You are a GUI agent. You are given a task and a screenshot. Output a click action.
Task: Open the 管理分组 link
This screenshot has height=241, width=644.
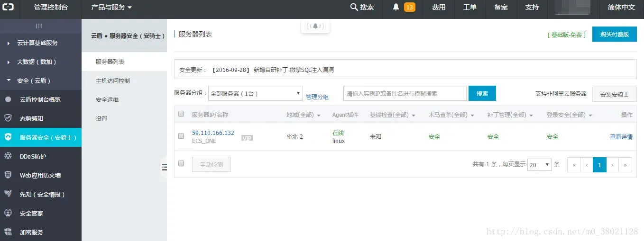coord(317,97)
